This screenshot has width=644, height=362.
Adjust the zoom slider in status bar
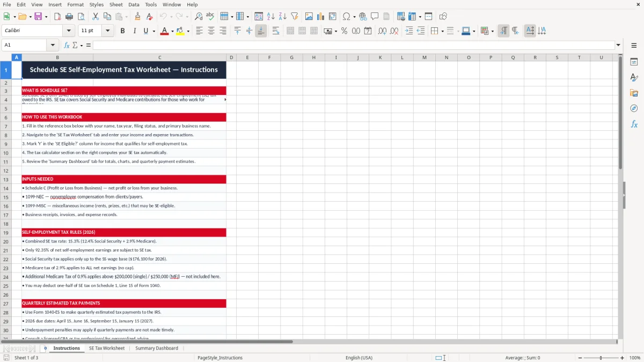(601, 358)
